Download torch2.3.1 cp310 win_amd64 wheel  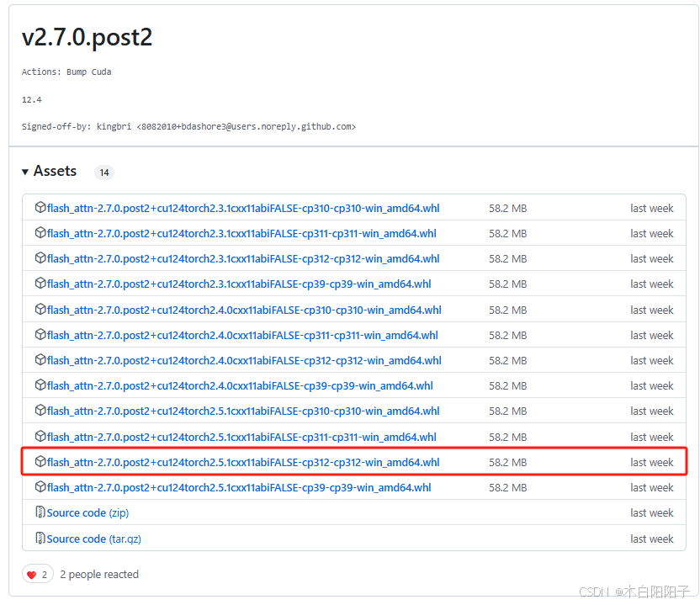tap(243, 209)
